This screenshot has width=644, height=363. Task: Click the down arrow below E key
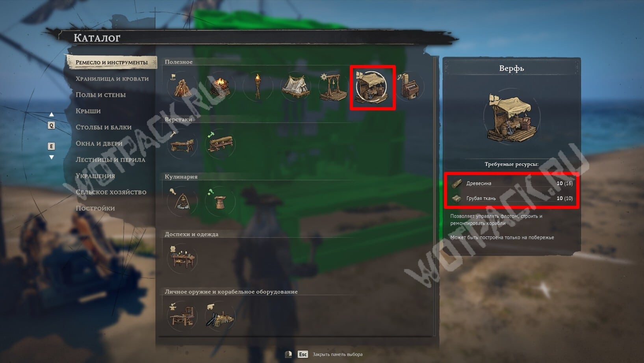51,157
